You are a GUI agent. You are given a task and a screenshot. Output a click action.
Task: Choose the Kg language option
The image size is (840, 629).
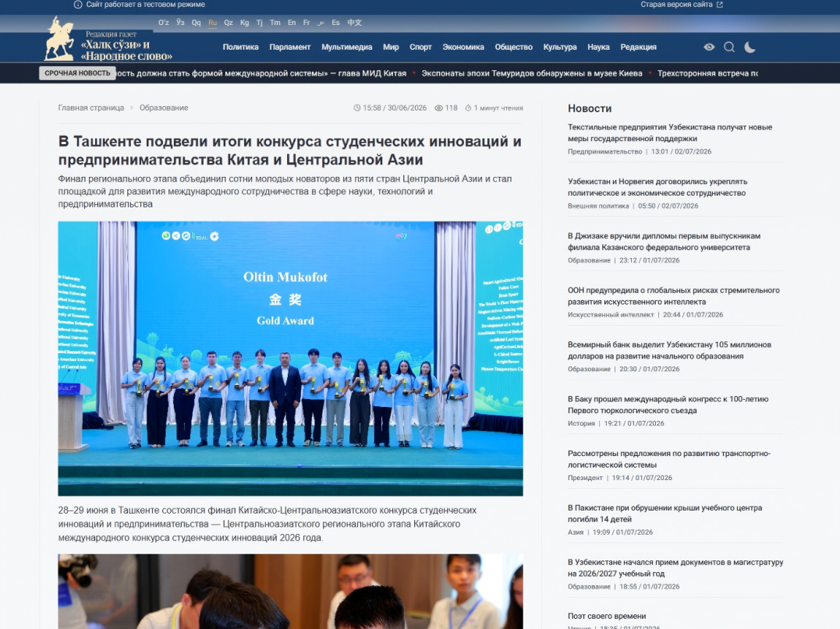244,23
